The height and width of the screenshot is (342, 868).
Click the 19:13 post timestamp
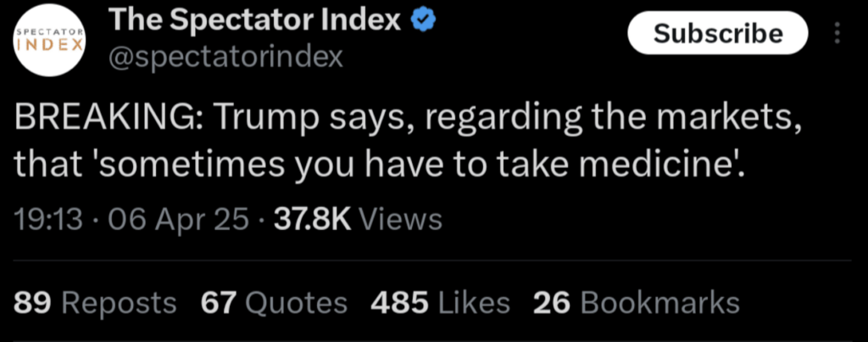tap(48, 220)
